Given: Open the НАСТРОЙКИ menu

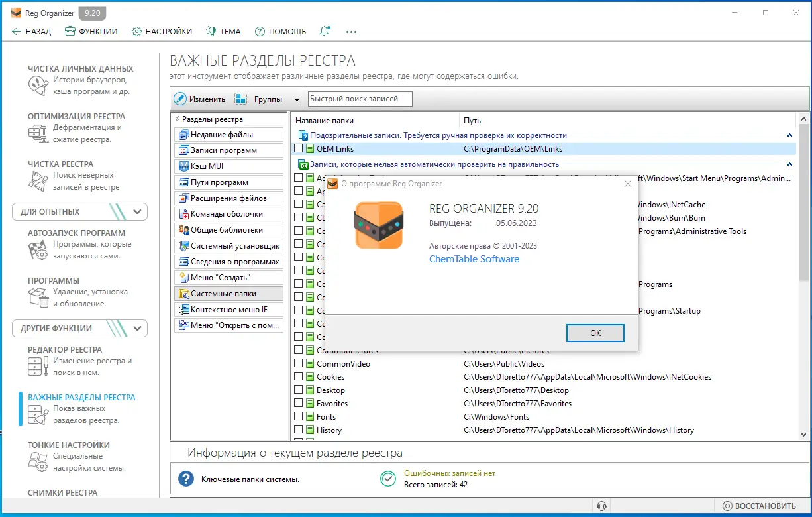Looking at the screenshot, I should click(162, 31).
